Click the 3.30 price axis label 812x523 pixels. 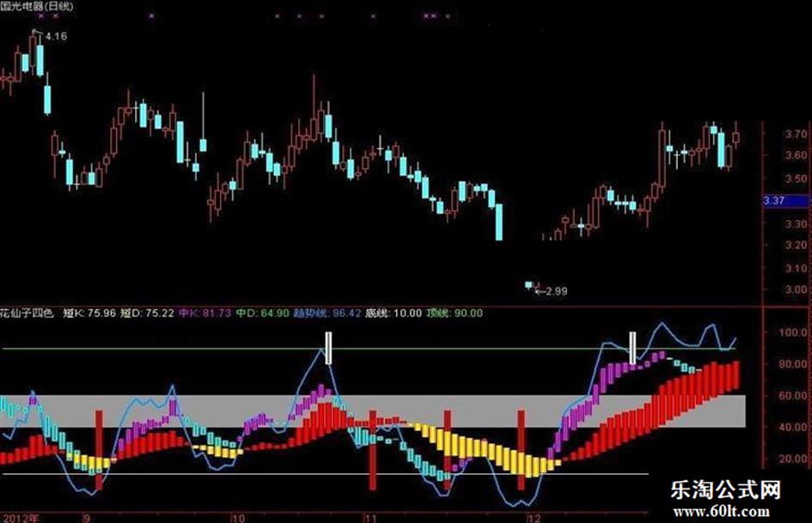coord(796,223)
